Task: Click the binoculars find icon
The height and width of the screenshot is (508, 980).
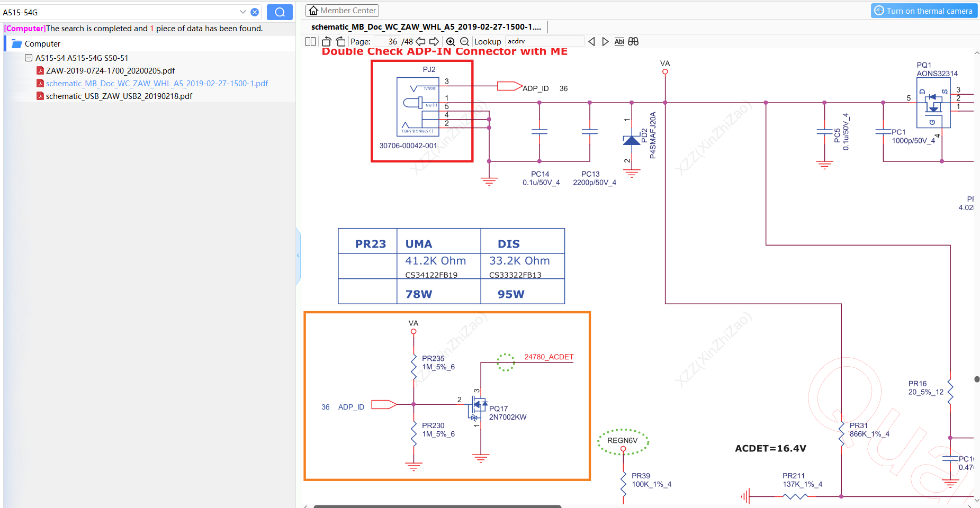Action: coord(633,41)
